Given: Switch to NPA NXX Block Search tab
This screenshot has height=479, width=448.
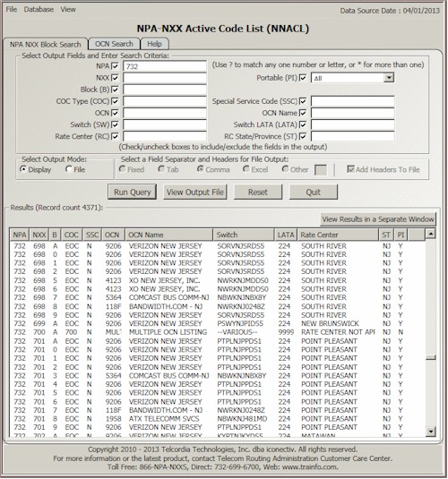Looking at the screenshot, I should (46, 44).
